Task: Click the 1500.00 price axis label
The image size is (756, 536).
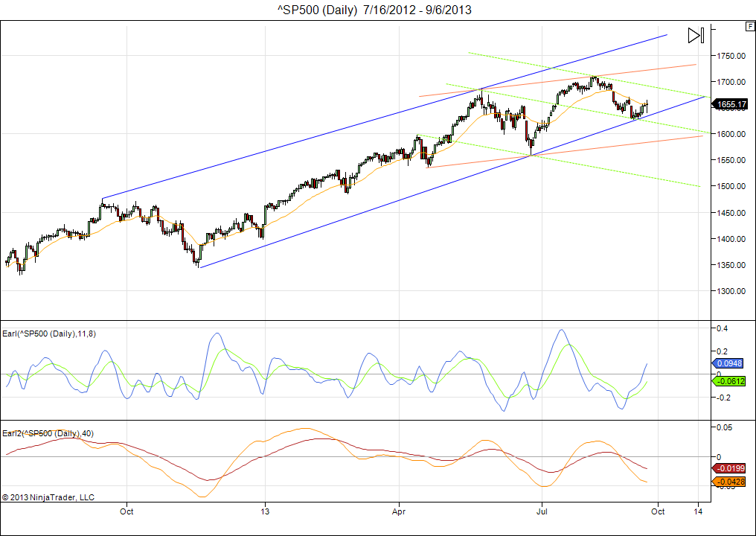Action: (x=731, y=186)
